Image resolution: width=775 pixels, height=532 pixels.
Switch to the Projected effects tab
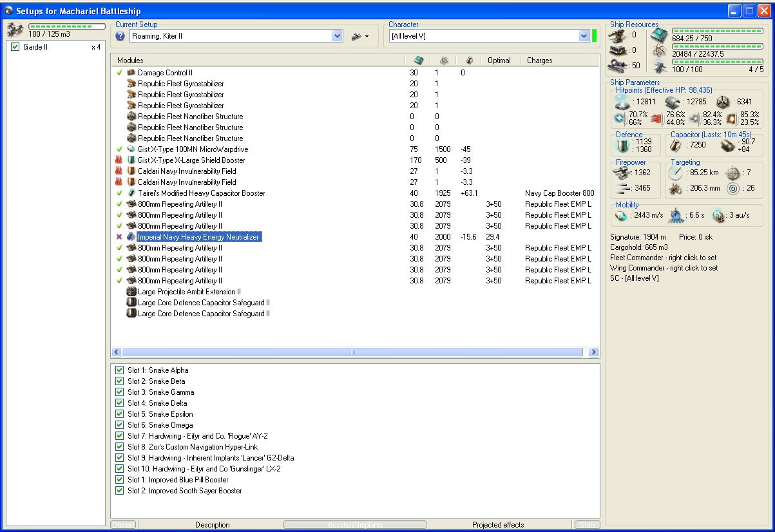click(498, 525)
